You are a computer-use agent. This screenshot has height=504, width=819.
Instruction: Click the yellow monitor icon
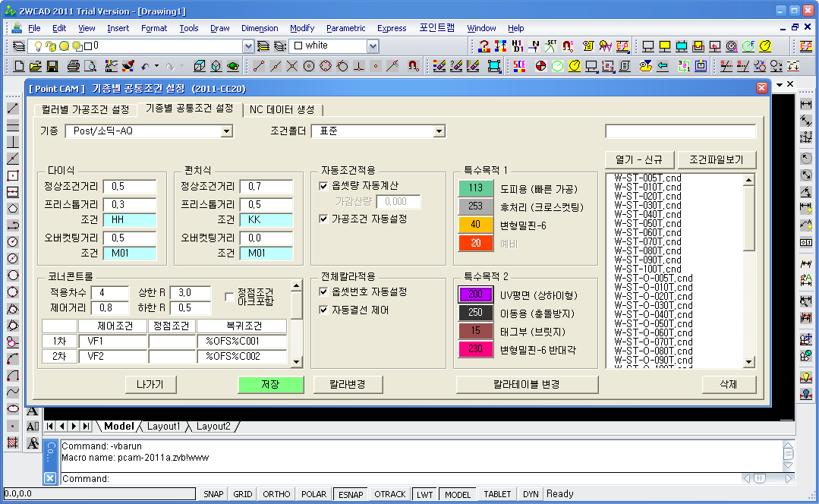coord(665,46)
